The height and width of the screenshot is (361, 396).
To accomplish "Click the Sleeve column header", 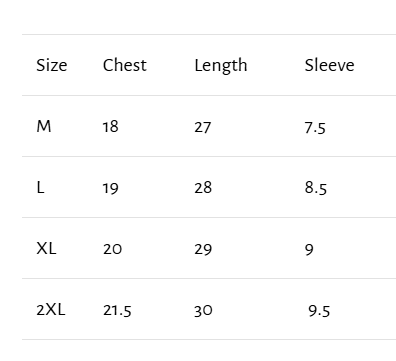I will 329,65.
